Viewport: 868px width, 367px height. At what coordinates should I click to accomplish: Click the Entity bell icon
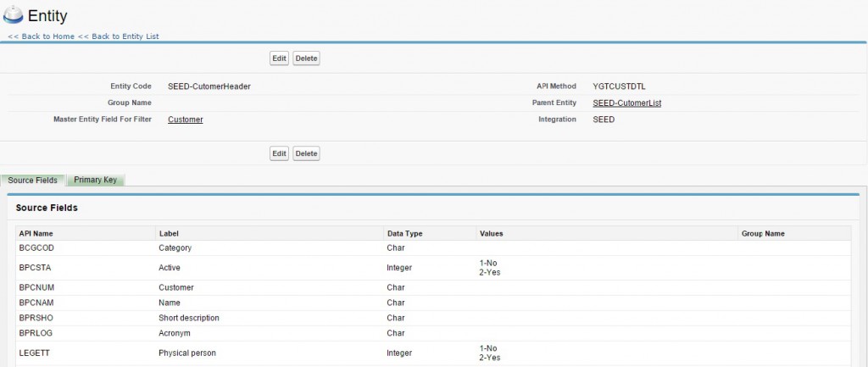click(x=16, y=15)
